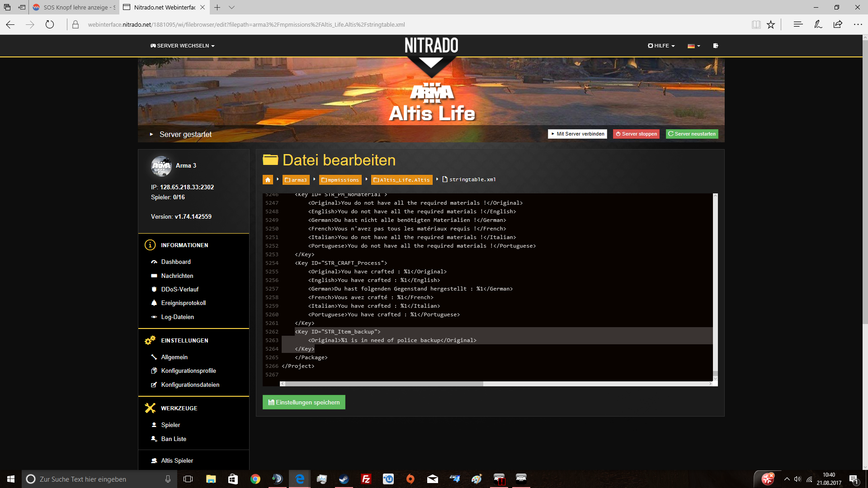Viewport: 868px width, 488px height.
Task: Click the editor's horizontal scrollbar thumb
Action: (x=384, y=384)
